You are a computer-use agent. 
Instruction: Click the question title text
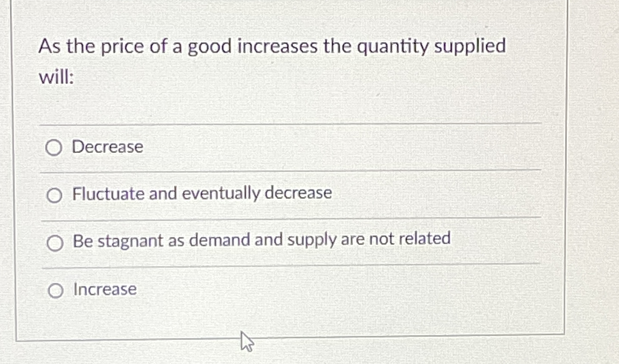click(273, 46)
